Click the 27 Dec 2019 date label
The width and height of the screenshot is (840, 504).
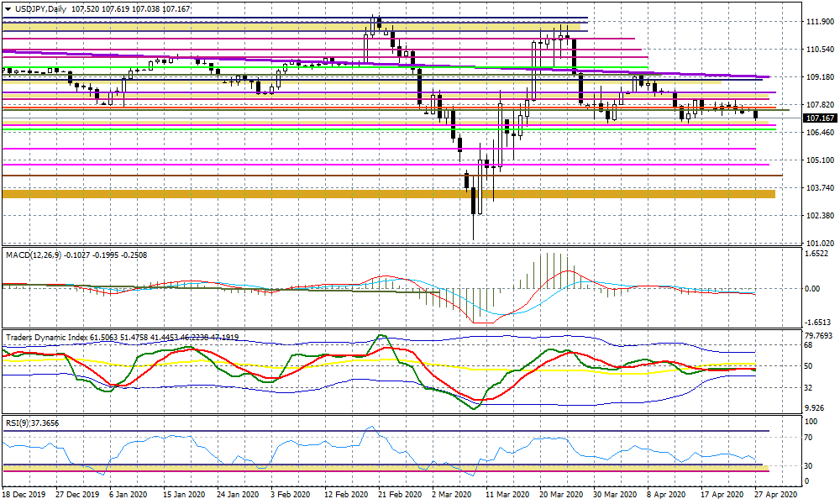77,495
